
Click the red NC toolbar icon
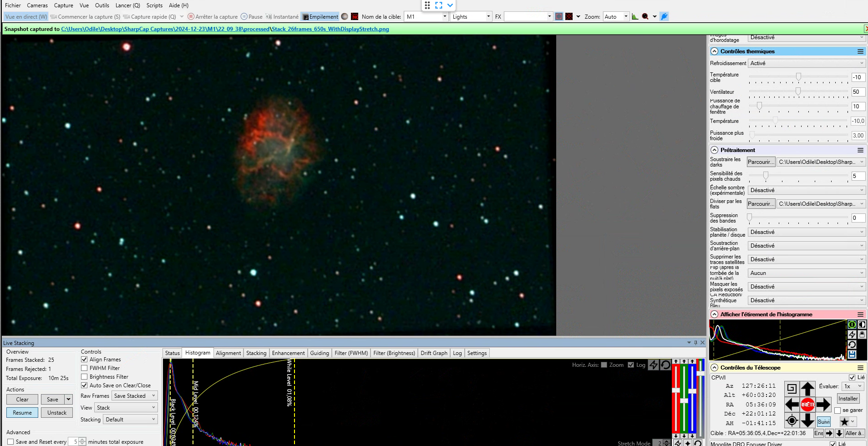click(x=355, y=17)
